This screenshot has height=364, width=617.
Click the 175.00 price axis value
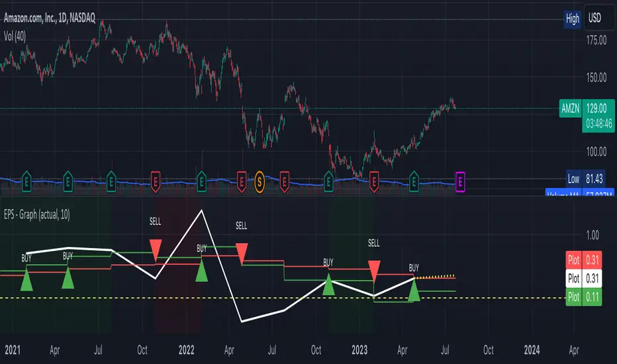596,40
